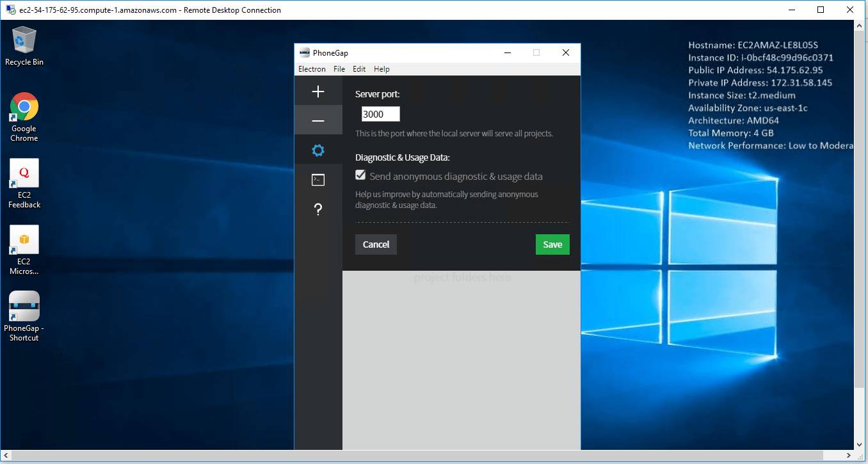The width and height of the screenshot is (868, 464).
Task: Open EC2 Microsoft desktop shortcut
Action: tap(24, 250)
